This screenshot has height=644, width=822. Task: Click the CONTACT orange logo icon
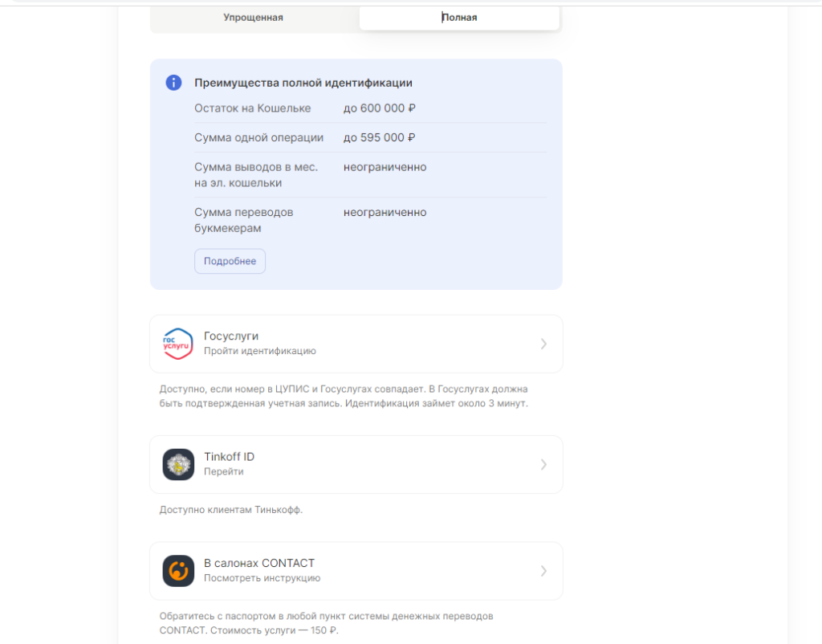[178, 571]
